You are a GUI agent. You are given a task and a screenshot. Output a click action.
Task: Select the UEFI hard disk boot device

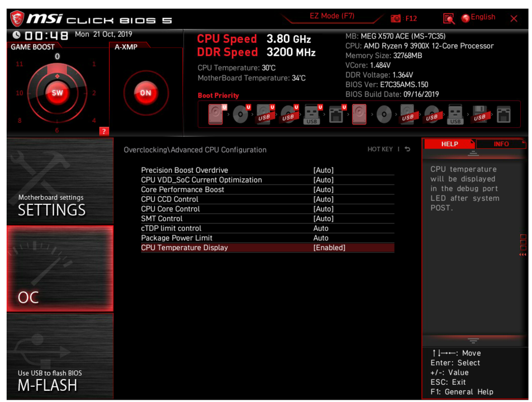pyautogui.click(x=216, y=114)
